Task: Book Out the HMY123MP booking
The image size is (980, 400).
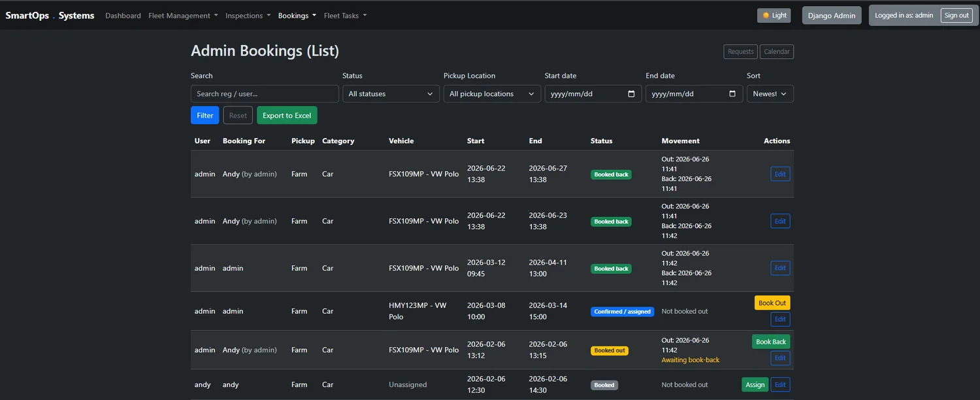Action: tap(772, 303)
